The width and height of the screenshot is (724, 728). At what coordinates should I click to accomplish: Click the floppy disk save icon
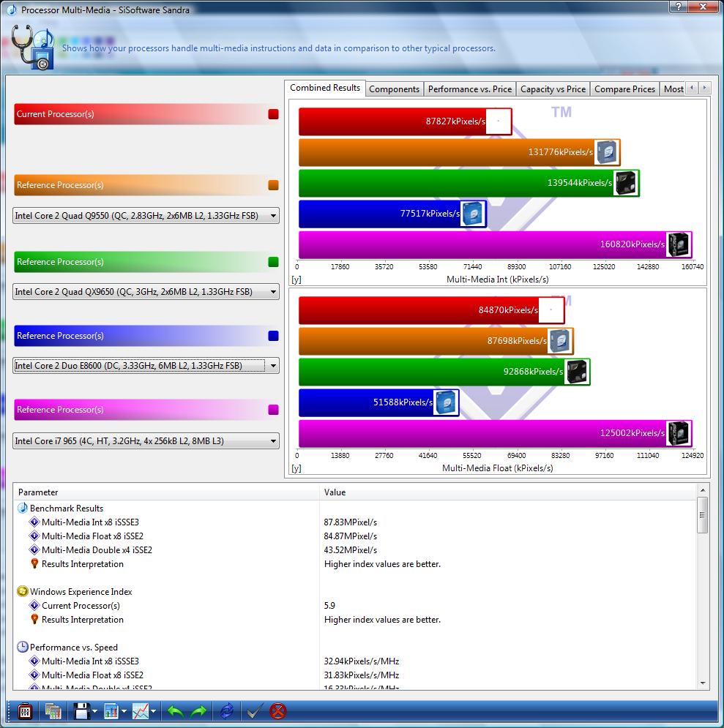pos(82,711)
